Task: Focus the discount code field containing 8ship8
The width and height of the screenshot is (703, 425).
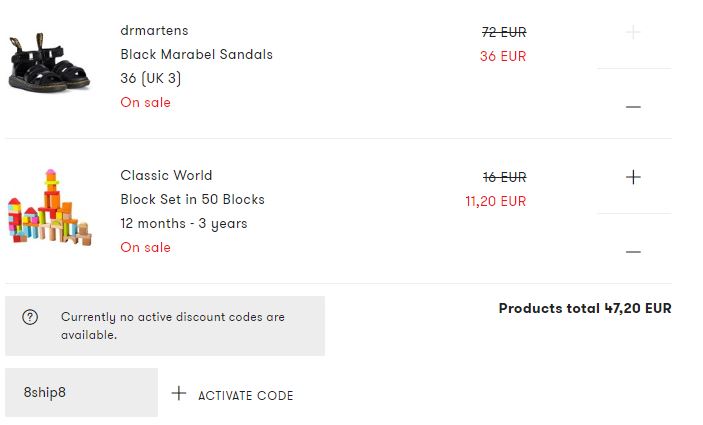Action: pos(81,393)
